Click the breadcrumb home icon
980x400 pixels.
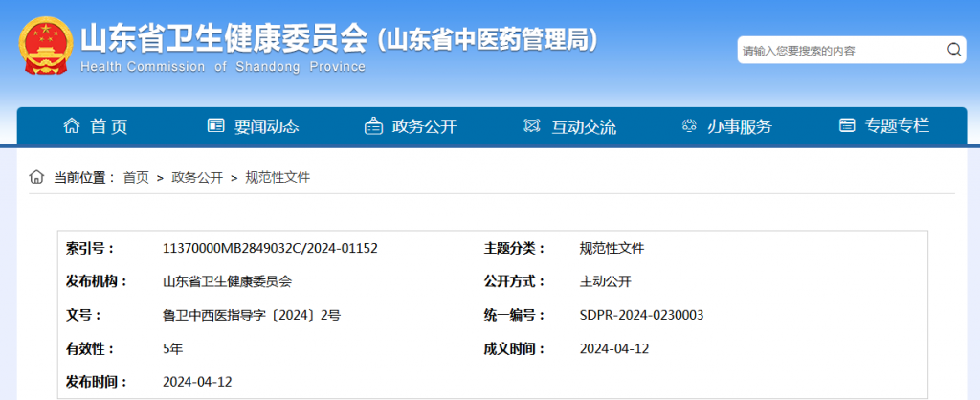pos(37,177)
